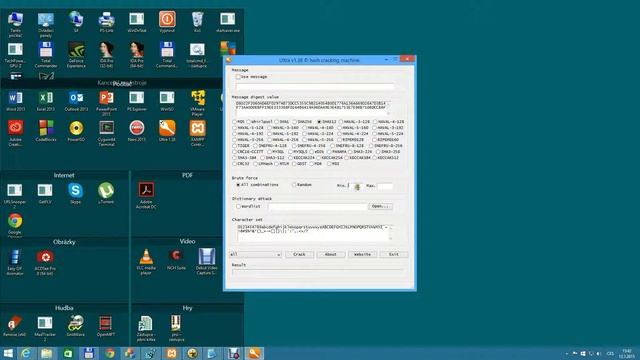Select the MD5 hash radio button
The image size is (640, 360).
234,122
